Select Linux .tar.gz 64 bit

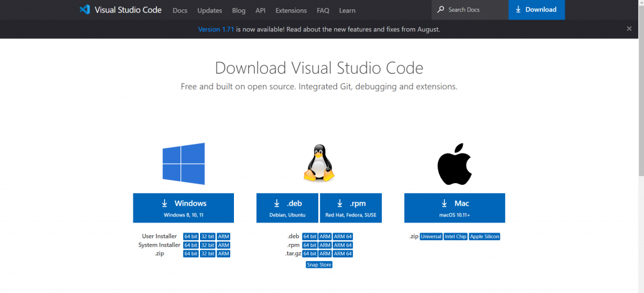tap(309, 253)
